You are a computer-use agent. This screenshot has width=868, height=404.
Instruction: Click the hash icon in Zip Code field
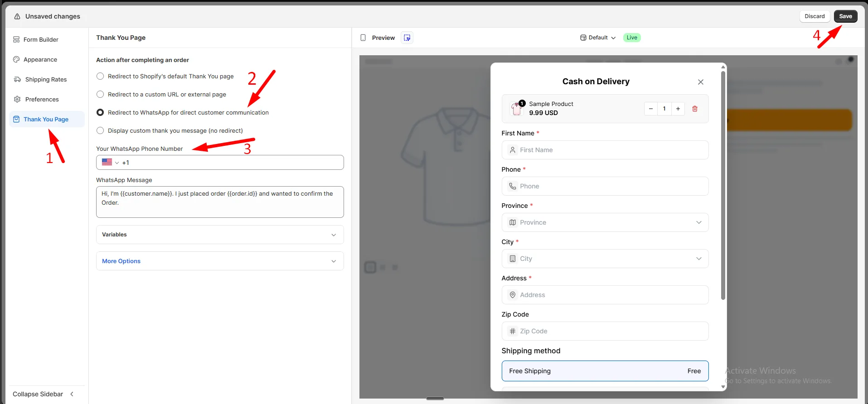513,331
